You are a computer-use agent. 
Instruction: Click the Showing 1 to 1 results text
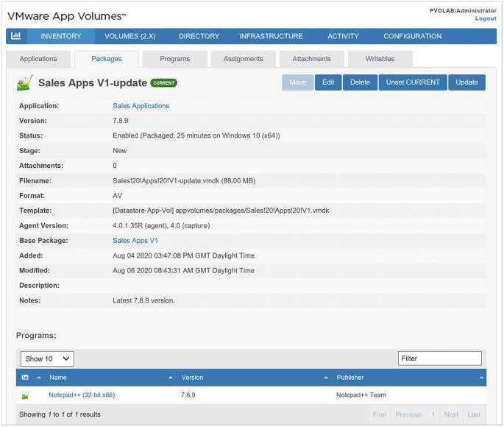click(x=60, y=414)
